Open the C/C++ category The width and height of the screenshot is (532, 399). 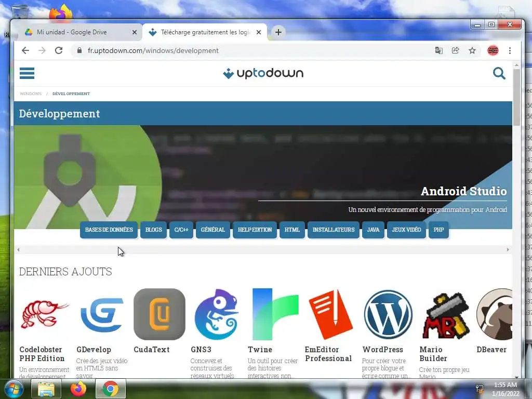pos(181,230)
